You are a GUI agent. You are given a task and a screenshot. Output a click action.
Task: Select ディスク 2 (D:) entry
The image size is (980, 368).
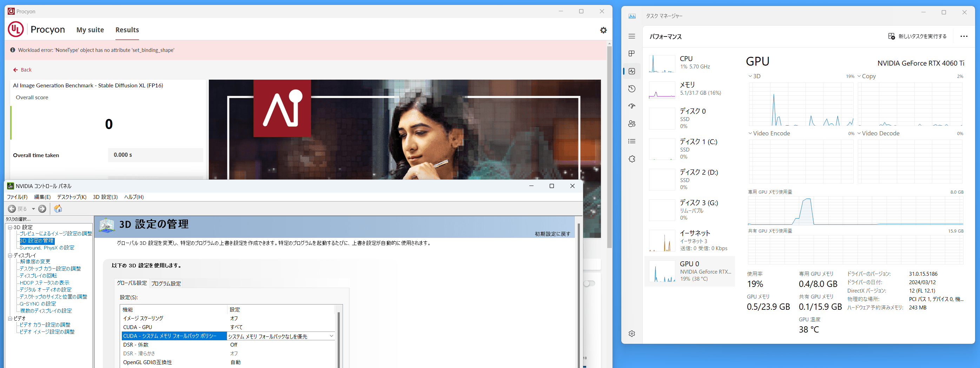690,179
